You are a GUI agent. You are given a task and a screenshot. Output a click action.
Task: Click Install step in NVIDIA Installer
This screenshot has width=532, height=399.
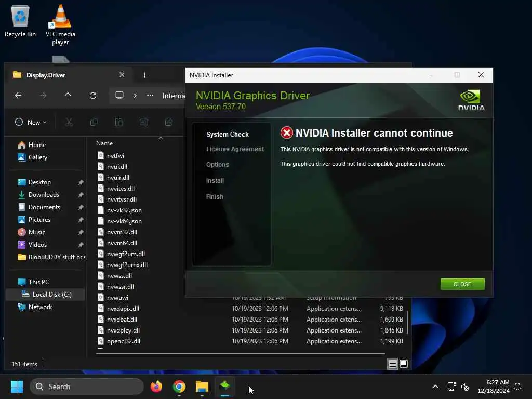click(215, 181)
